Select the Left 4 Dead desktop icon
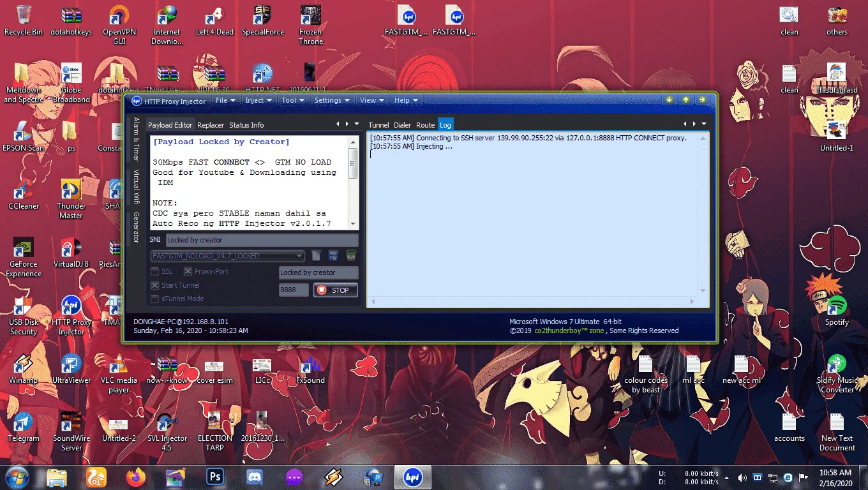The height and width of the screenshot is (490, 868). (214, 20)
